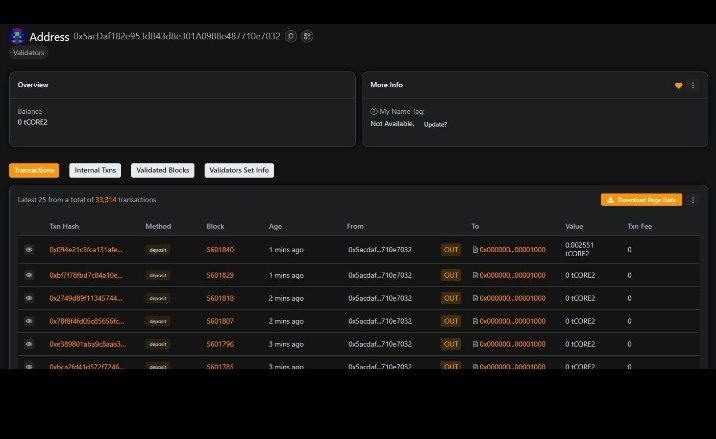Click contract icon in block 5601796 row
Screen dimensions: 716x439
[x=475, y=344]
